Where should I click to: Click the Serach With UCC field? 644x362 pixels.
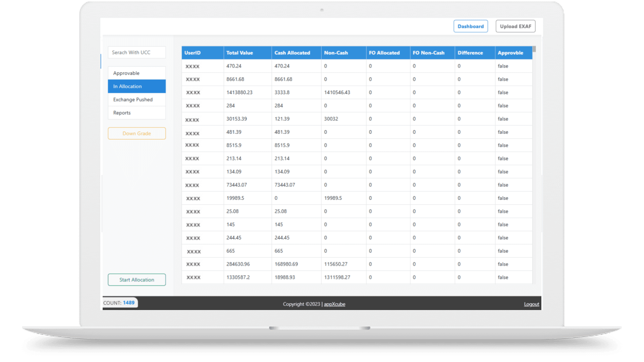tap(137, 53)
